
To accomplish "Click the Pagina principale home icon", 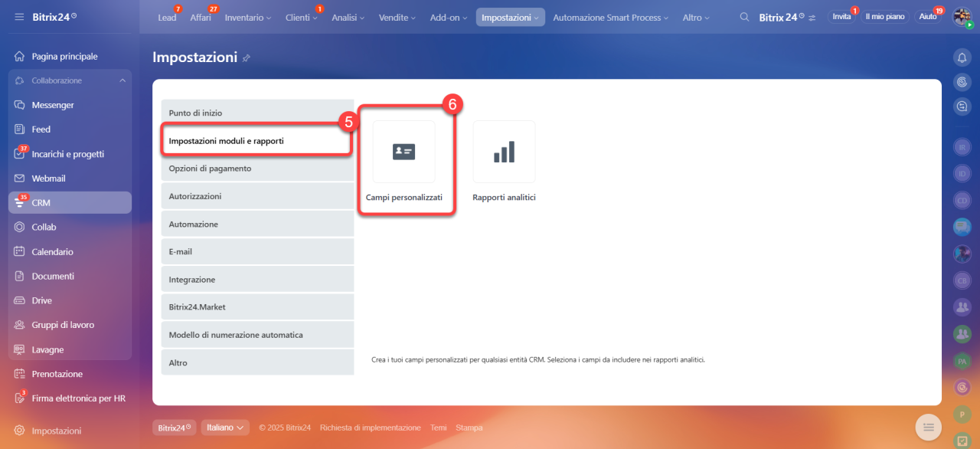I will click(19, 57).
